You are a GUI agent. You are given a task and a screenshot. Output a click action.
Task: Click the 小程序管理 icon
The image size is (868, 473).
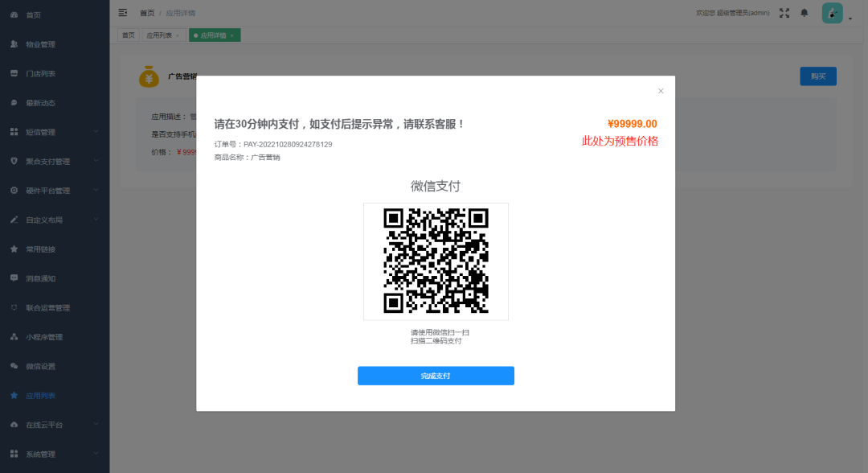click(x=14, y=337)
